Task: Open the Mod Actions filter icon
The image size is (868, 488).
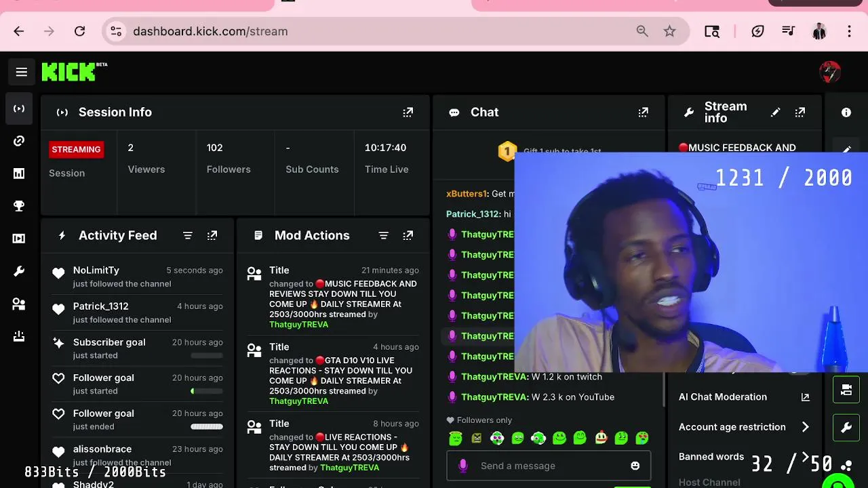Action: [384, 235]
